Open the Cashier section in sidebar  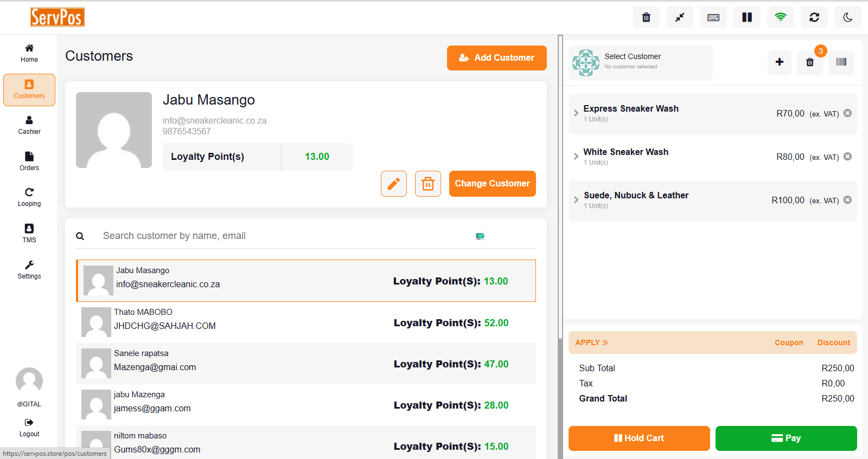29,125
